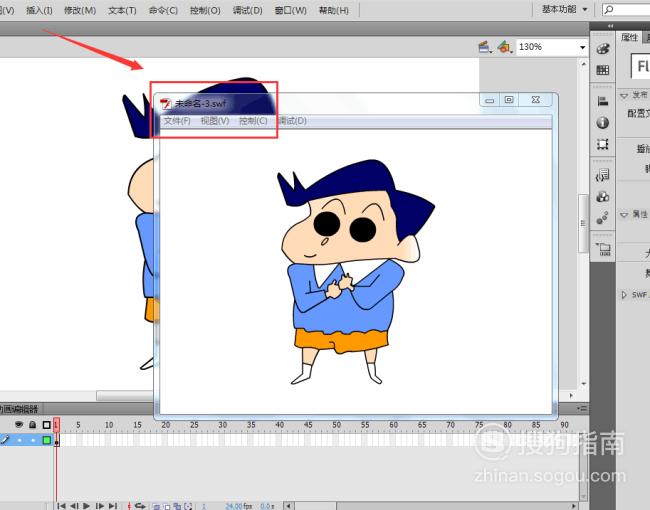This screenshot has height=510, width=650.
Task: Click the Center Frame icon
Action: [129, 506]
